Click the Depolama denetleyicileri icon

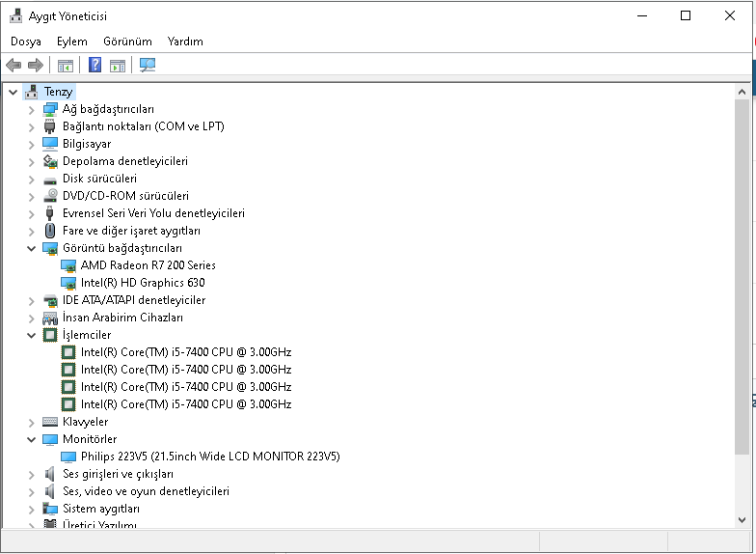pos(50,161)
